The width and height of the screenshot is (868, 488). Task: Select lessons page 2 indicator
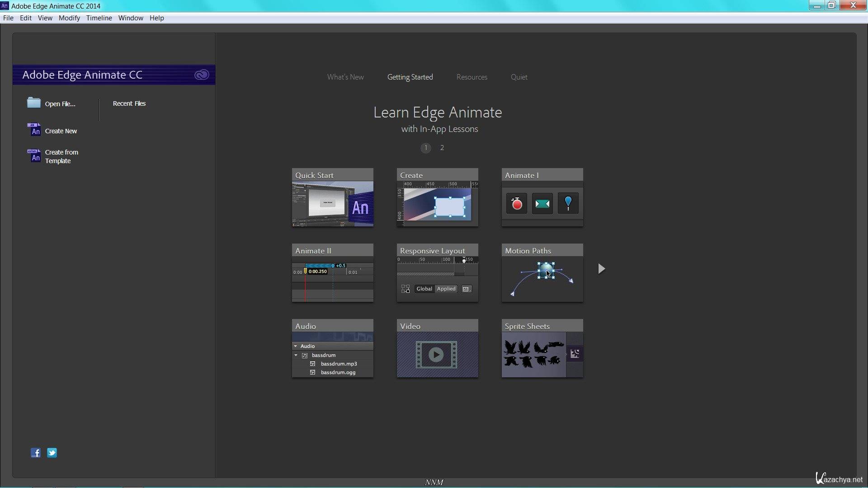[442, 148]
